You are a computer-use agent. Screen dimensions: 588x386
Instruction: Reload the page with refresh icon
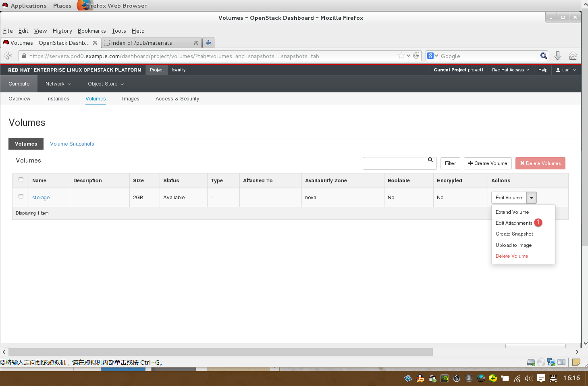[x=416, y=56]
